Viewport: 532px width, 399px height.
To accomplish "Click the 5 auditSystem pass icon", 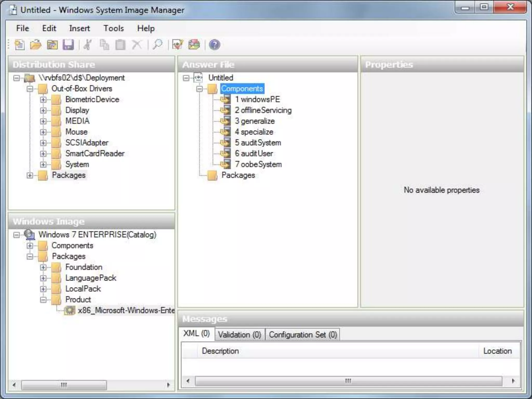I will coord(225,143).
